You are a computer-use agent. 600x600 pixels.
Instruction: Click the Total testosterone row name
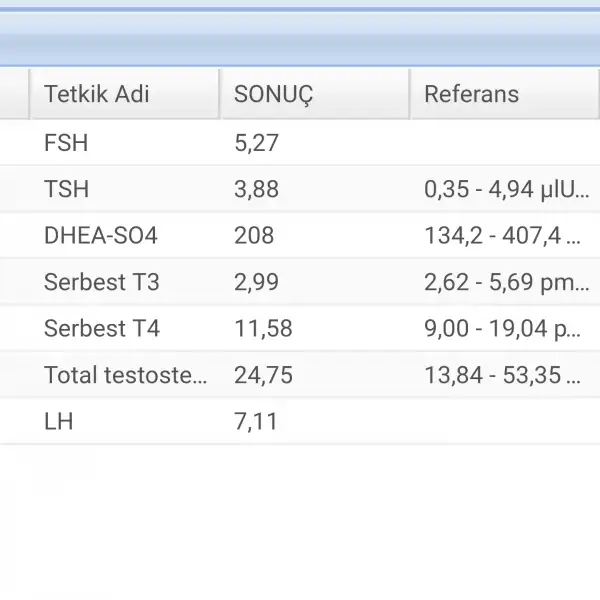point(125,375)
